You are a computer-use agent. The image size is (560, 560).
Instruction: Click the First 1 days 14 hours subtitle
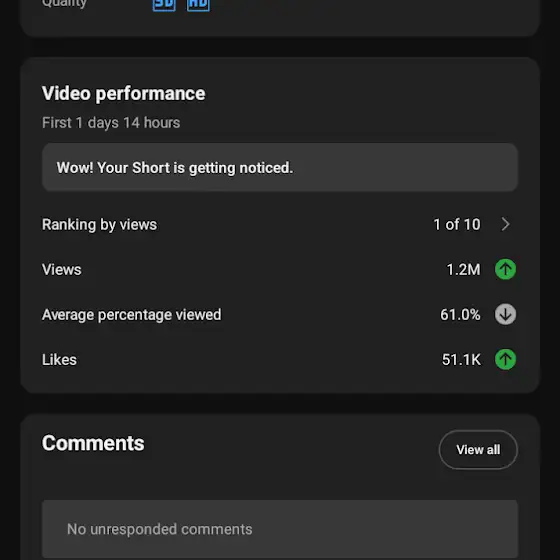click(111, 123)
